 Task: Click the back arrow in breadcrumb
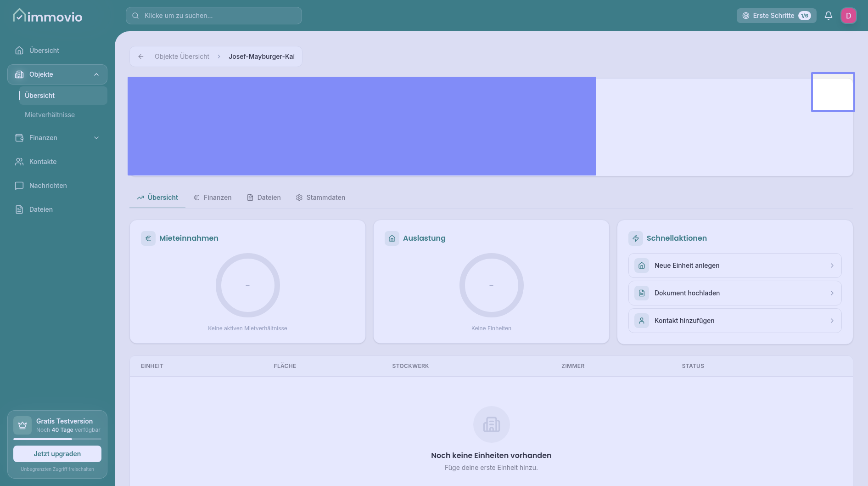pos(141,57)
